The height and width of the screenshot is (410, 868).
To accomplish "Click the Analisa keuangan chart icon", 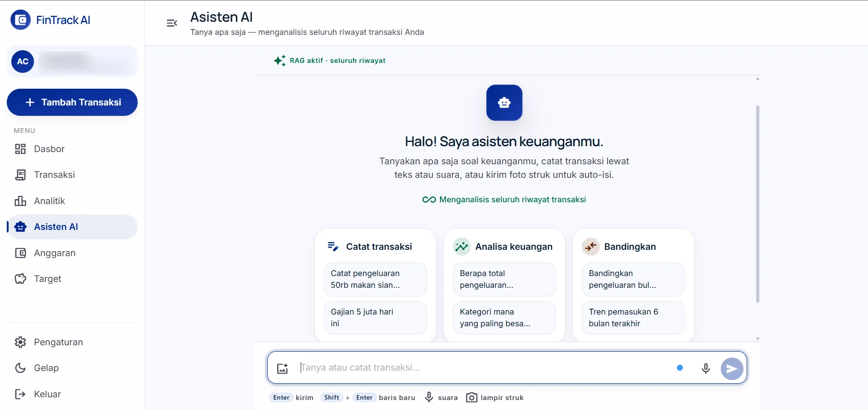I will pos(461,247).
